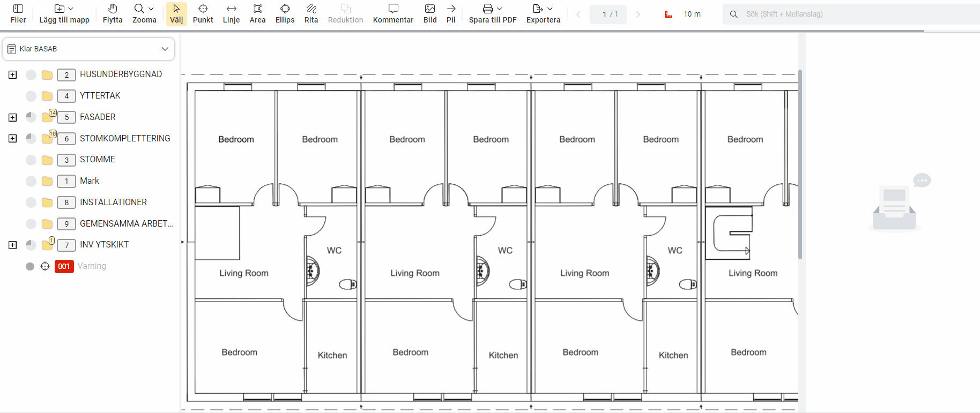980x413 pixels.
Task: Open Lägg till mapp dropdown arrow
Action: [71, 9]
